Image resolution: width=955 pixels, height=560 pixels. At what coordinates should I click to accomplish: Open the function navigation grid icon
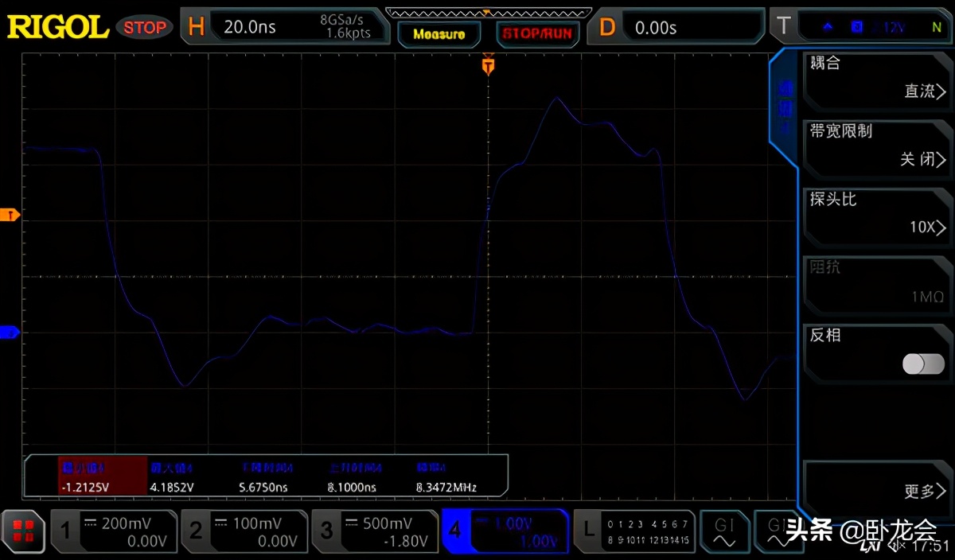[x=22, y=531]
